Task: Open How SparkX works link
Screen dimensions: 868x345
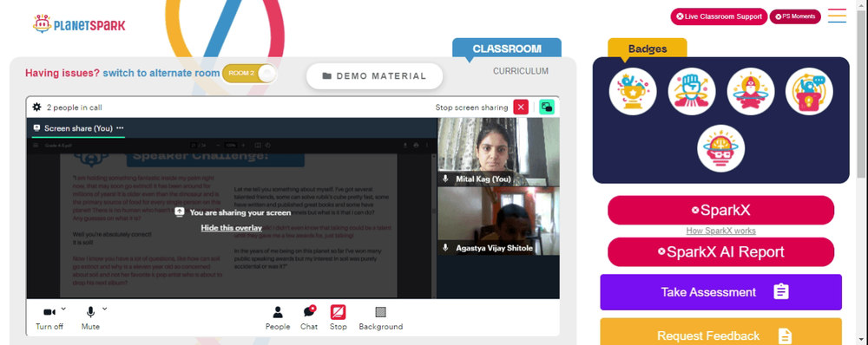Action: [720, 231]
